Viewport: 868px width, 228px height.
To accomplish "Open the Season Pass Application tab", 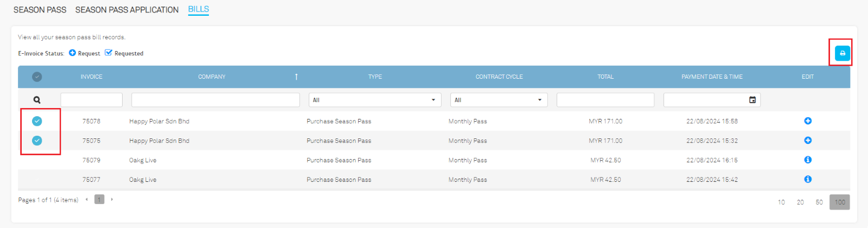I will [x=126, y=10].
